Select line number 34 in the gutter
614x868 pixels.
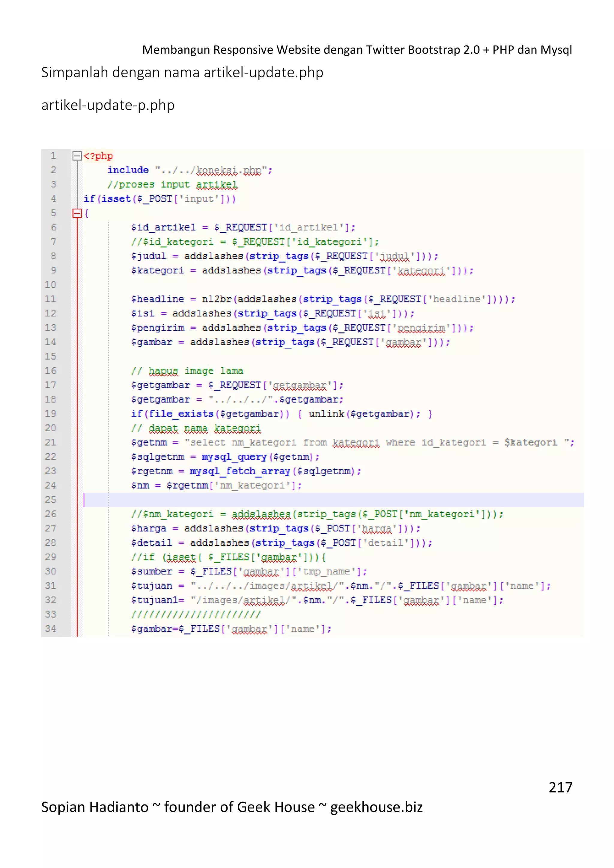pos(50,629)
